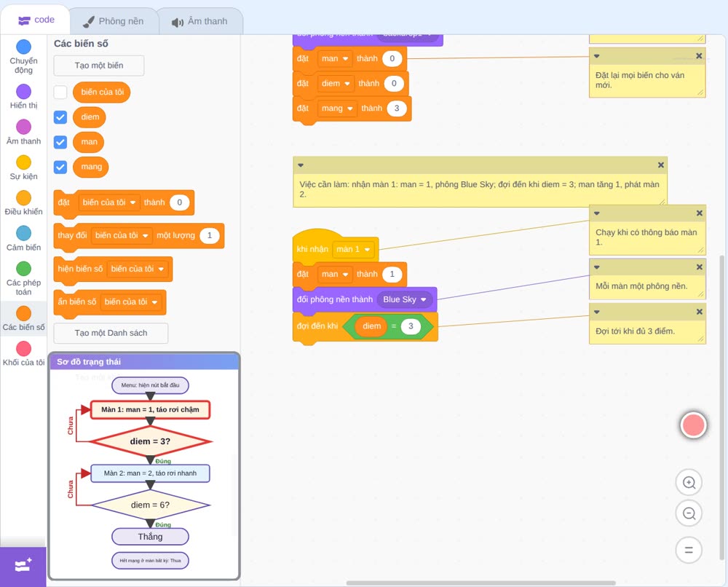Image resolution: width=728 pixels, height=587 pixels.
Task: Open variable dropdown in 'thay đổi' block
Action: 122,235
